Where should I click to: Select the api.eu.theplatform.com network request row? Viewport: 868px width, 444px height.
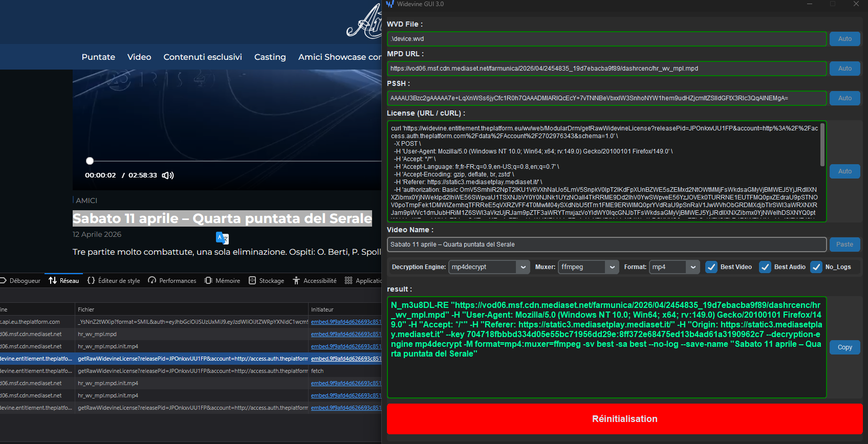point(191,322)
